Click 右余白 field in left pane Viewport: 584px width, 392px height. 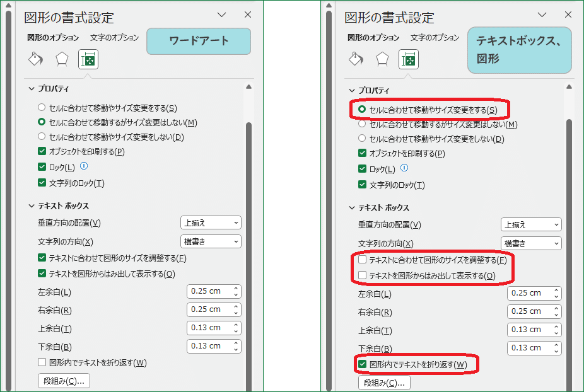click(214, 309)
